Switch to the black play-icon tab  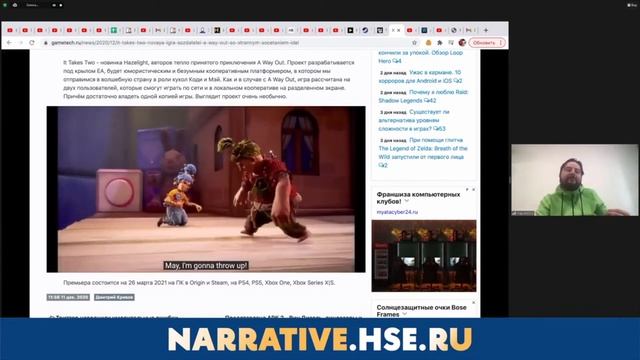click(350, 30)
